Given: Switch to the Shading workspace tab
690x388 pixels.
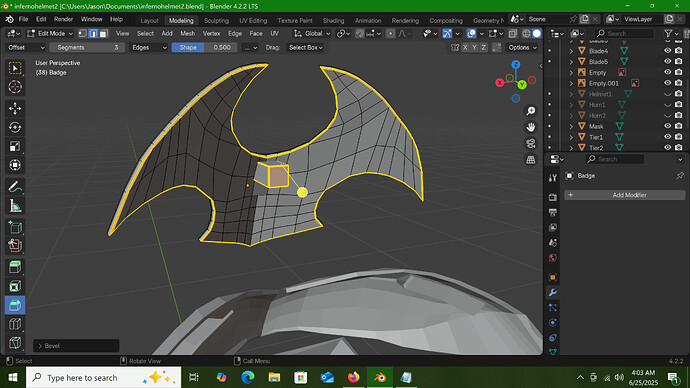Looking at the screenshot, I should pyautogui.click(x=334, y=21).
